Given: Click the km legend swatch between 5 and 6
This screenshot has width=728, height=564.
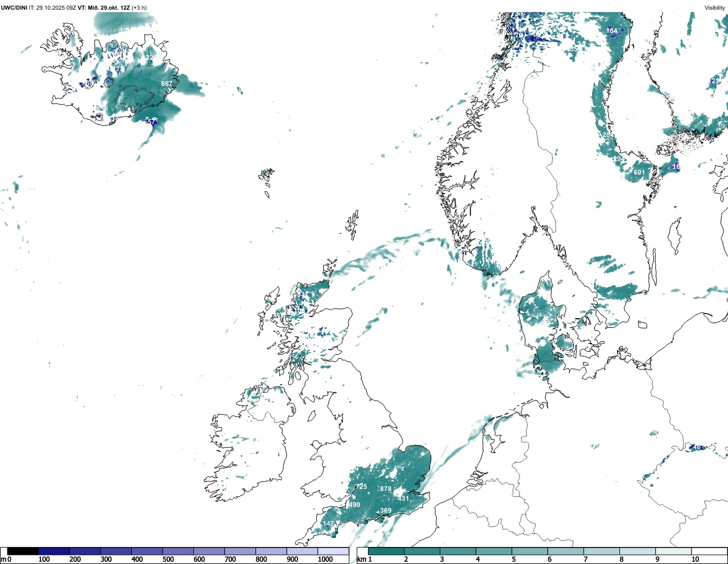Looking at the screenshot, I should [530, 551].
